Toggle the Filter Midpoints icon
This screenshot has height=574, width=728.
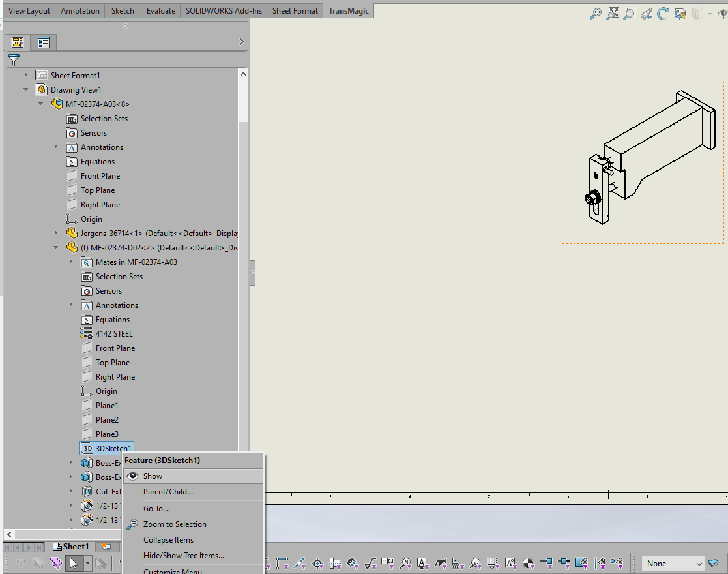[299, 564]
